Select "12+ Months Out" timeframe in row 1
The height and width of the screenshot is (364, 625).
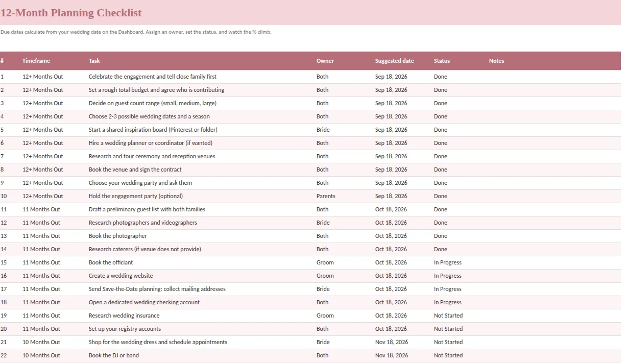[43, 77]
